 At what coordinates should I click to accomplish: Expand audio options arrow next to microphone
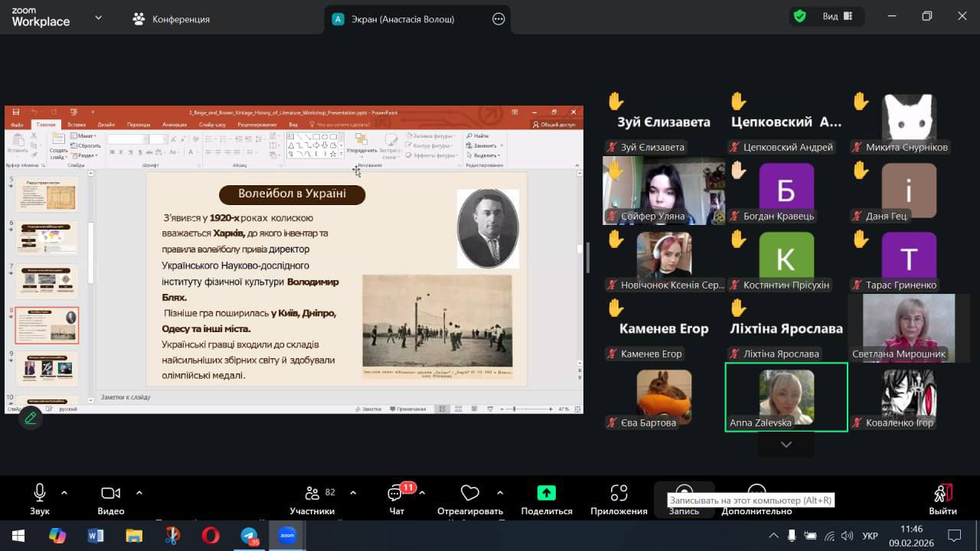pyautogui.click(x=64, y=493)
